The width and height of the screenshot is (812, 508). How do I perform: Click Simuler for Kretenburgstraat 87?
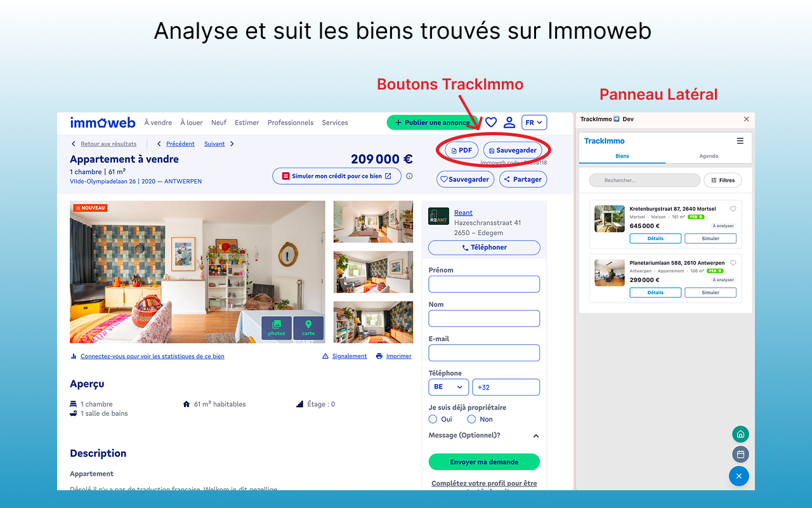[x=710, y=239]
